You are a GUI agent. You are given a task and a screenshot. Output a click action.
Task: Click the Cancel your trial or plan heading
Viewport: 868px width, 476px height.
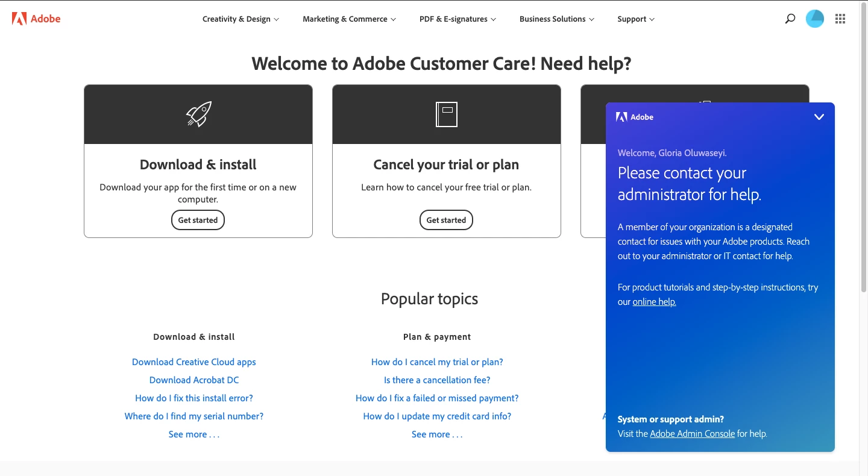point(446,164)
